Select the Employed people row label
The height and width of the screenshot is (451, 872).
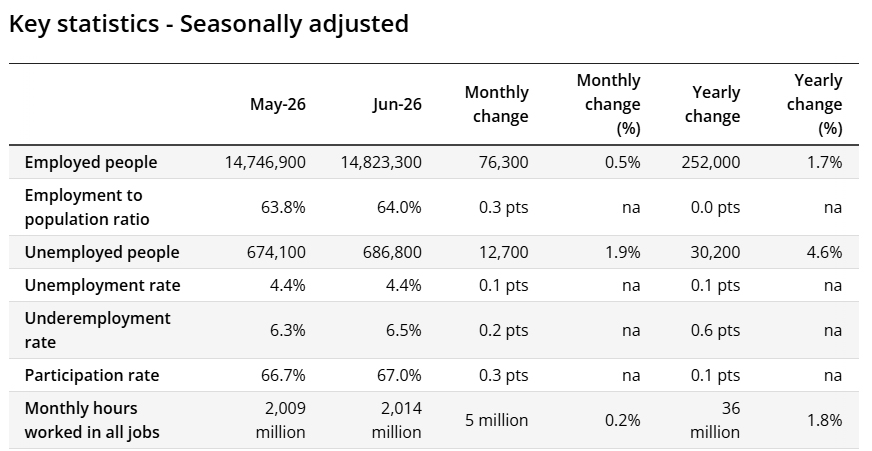coord(91,162)
